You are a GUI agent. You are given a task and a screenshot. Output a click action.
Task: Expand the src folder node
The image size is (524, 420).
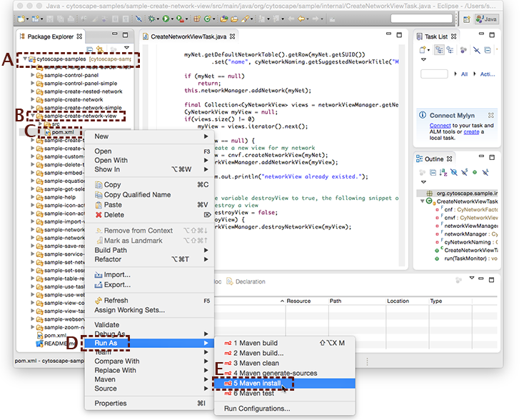click(41, 124)
